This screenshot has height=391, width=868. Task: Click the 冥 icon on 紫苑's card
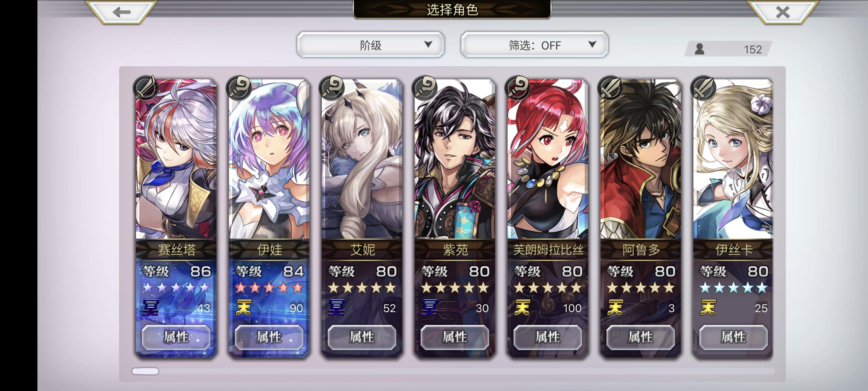tap(429, 307)
